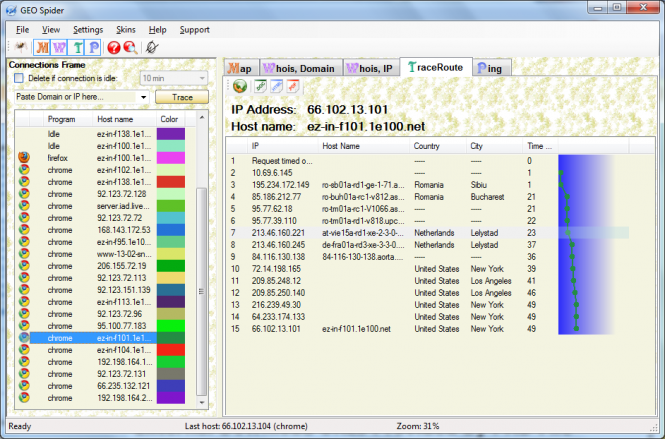The width and height of the screenshot is (665, 439).
Task: Open the Support menu
Action: click(194, 30)
